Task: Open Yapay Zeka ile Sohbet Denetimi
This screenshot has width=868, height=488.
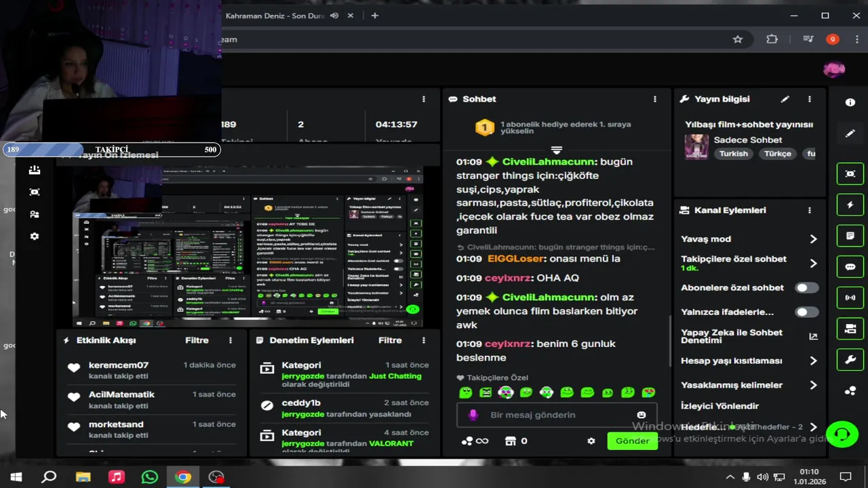Action: (750, 336)
